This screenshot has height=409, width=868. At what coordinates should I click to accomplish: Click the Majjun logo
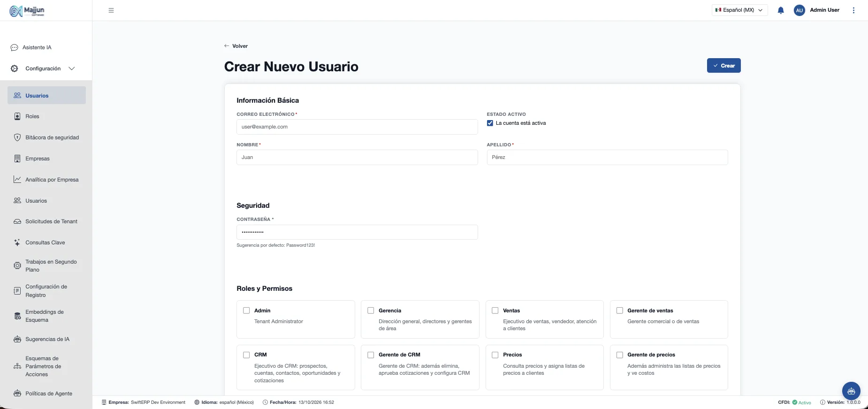click(27, 11)
